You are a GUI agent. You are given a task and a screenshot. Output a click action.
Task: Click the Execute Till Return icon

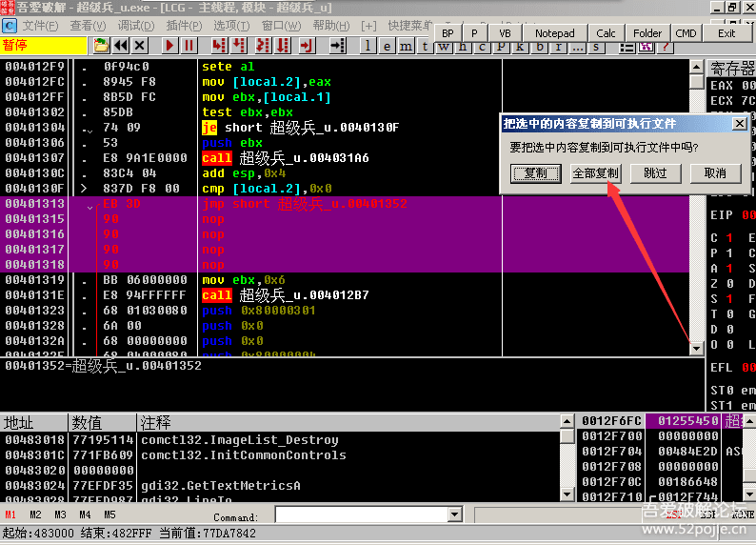point(307,46)
